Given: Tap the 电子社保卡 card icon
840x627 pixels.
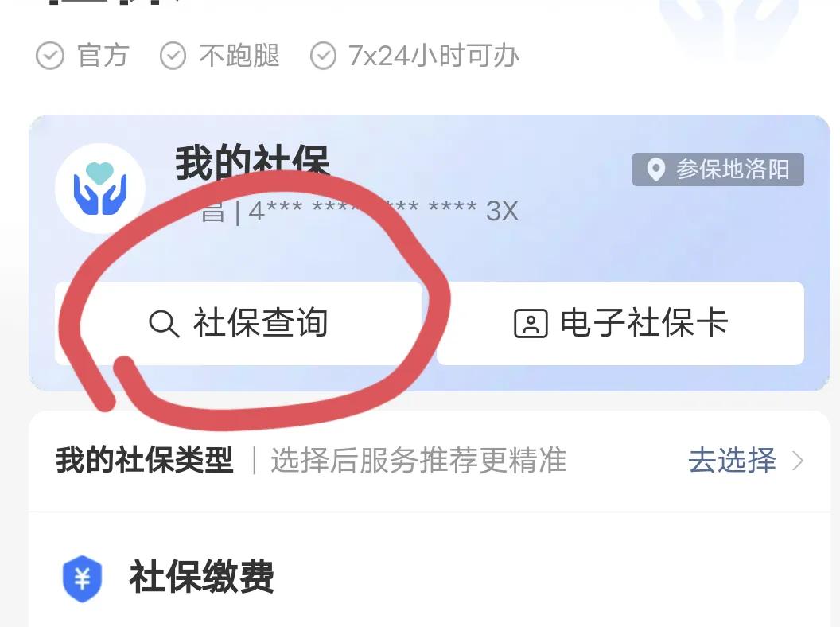Looking at the screenshot, I should [531, 324].
